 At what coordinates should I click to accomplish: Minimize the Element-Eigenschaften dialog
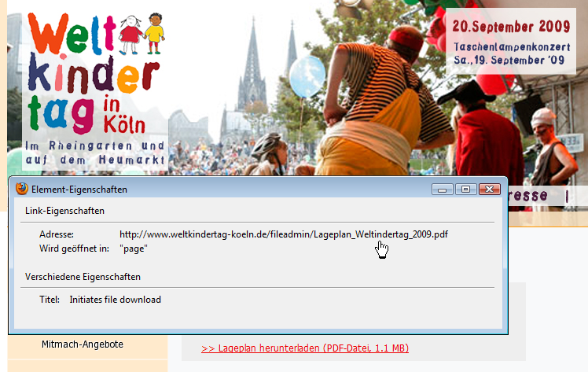point(443,189)
